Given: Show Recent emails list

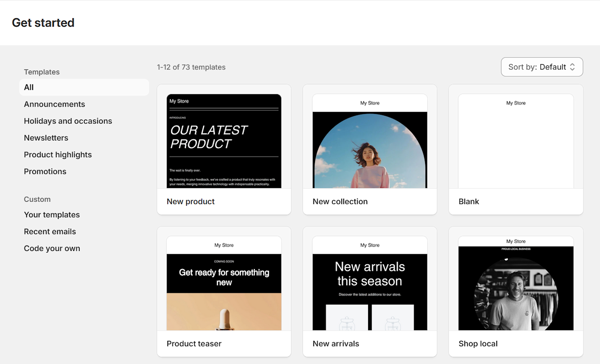Looking at the screenshot, I should pos(50,232).
